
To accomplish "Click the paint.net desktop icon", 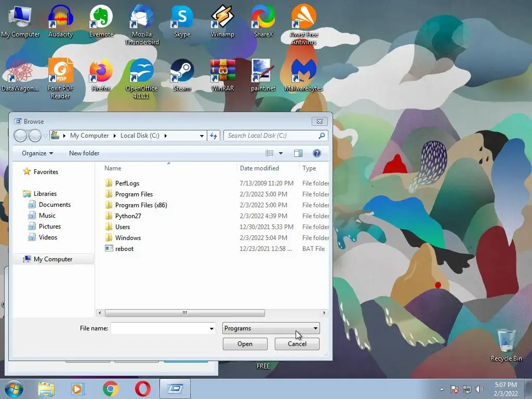I will click(263, 75).
